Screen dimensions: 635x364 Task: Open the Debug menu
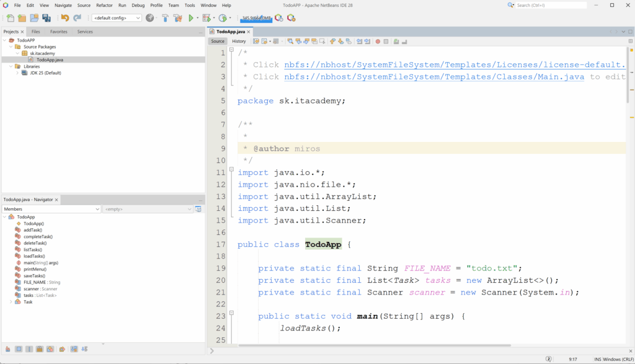(138, 5)
